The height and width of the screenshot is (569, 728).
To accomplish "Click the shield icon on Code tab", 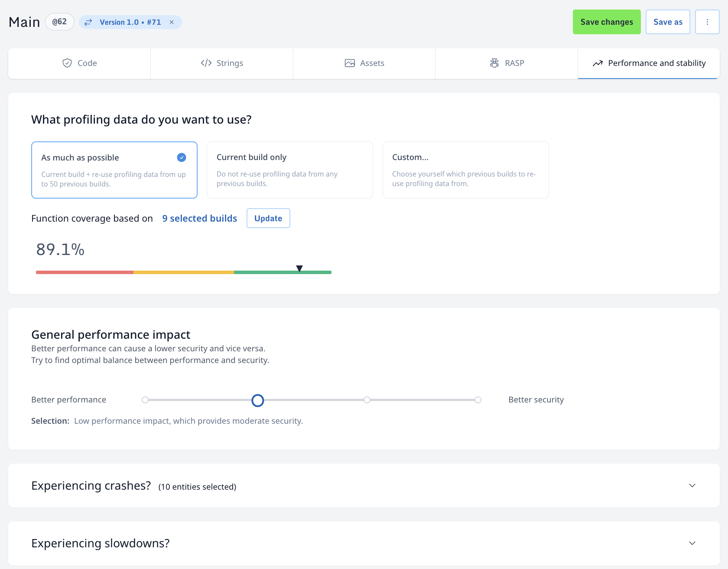I will click(x=67, y=63).
